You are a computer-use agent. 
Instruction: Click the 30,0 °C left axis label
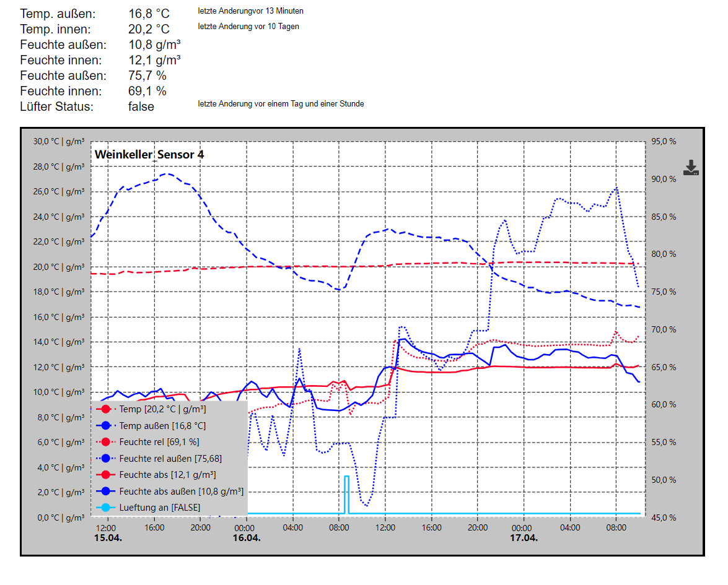(59, 141)
